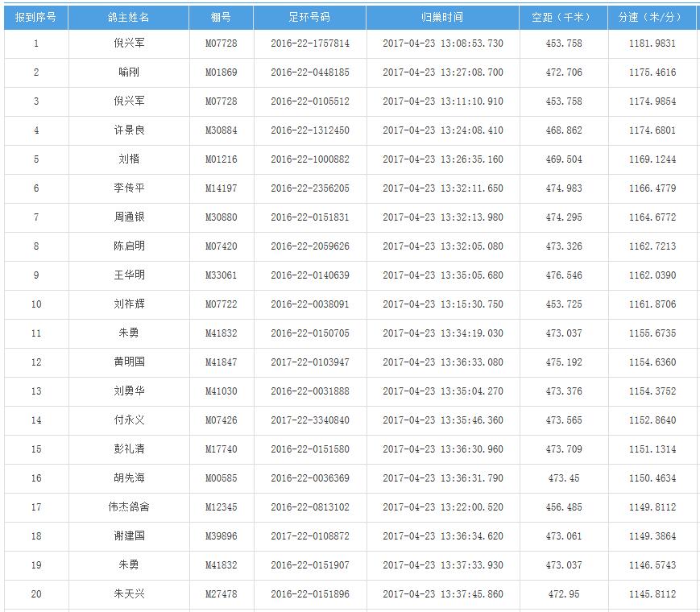Screen dimensions: 700x612
Task: Sort by the 归巢时间 header
Action: coord(442,17)
